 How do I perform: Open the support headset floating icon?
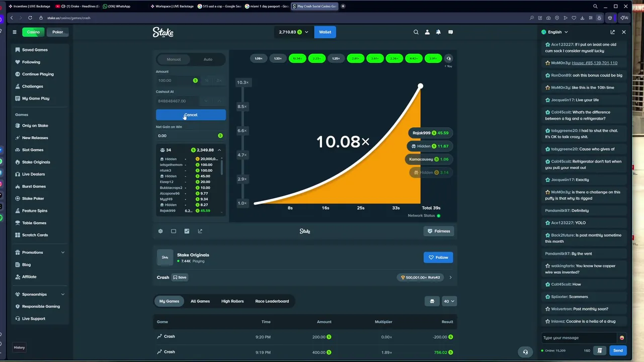(525, 352)
